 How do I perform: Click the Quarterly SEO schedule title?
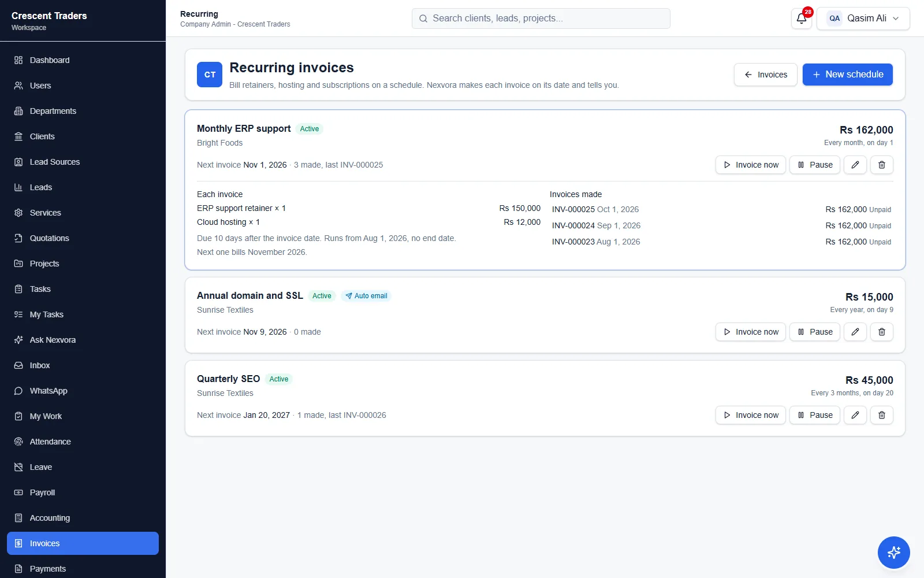228,379
